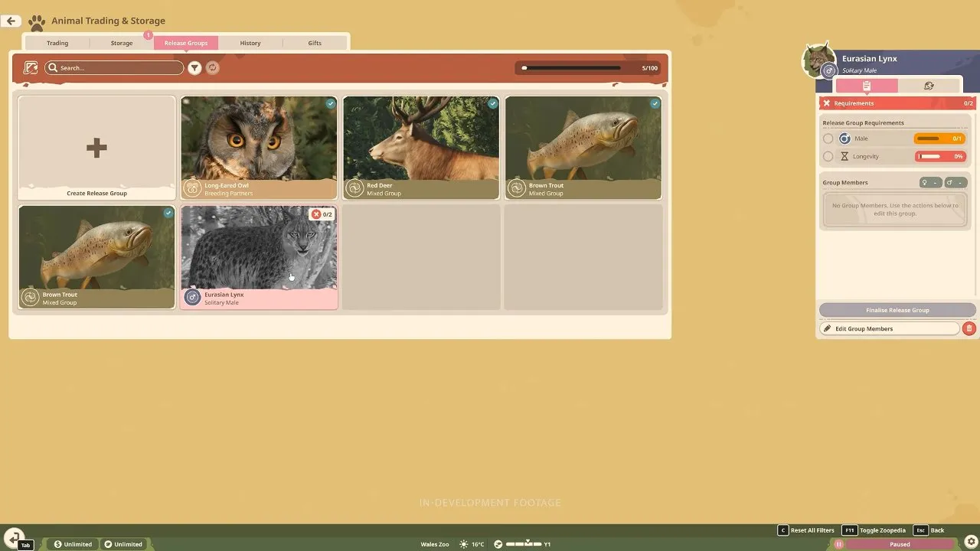
Task: Click the plus icon to create release group
Action: [x=96, y=148]
